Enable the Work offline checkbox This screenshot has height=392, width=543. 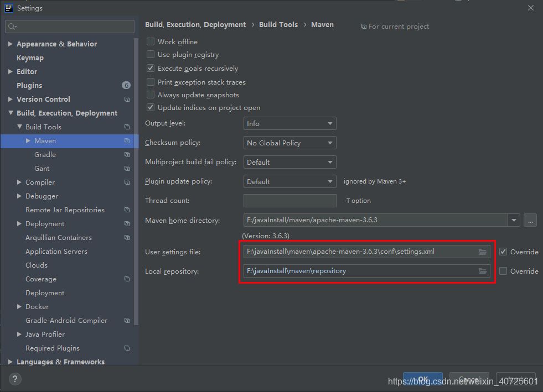pos(151,41)
